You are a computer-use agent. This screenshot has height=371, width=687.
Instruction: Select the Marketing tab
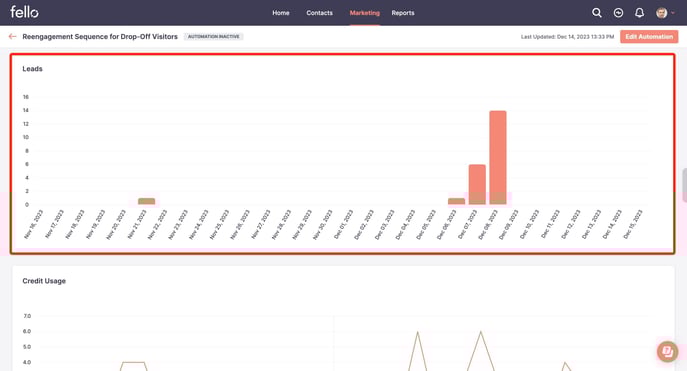tap(365, 13)
